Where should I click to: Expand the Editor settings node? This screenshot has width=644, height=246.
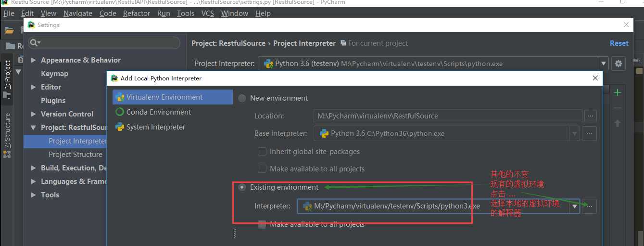click(33, 87)
